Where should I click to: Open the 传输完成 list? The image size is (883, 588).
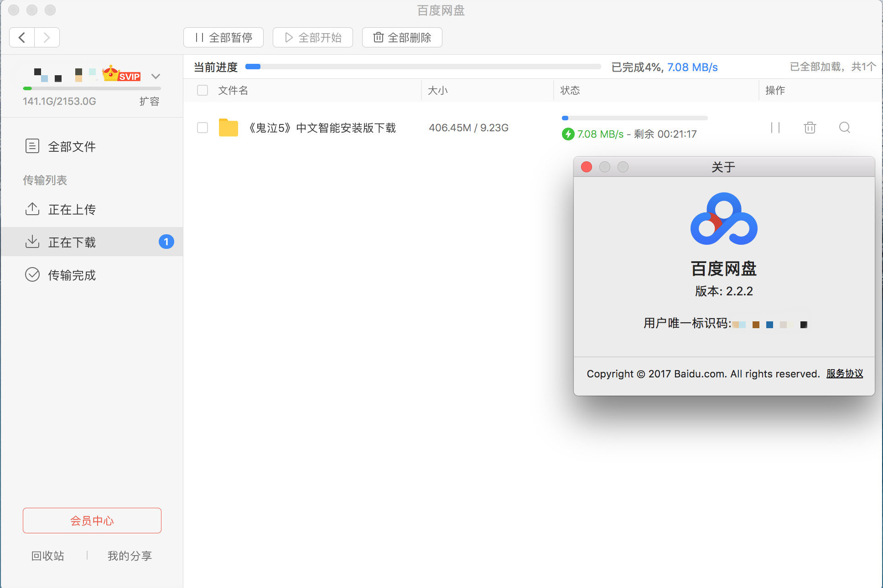(72, 275)
